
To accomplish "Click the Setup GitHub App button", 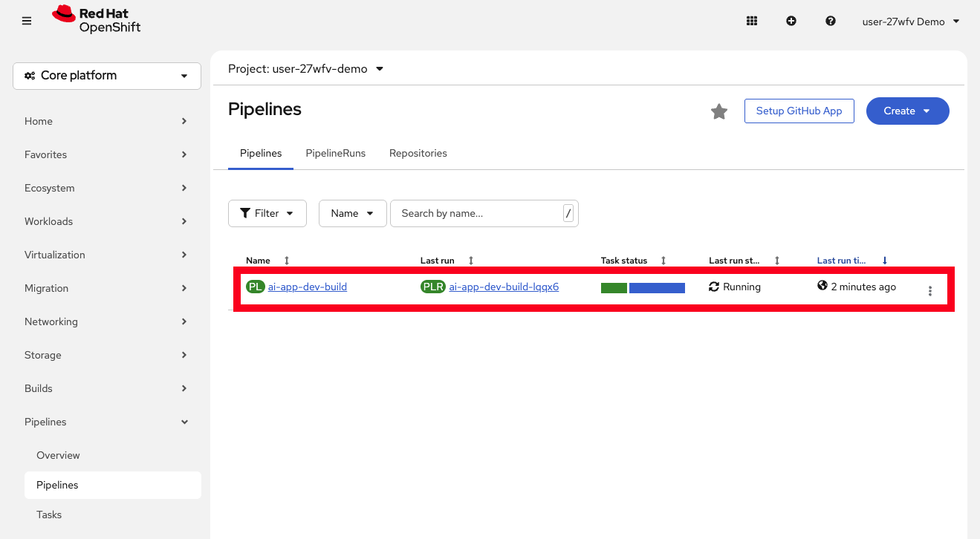I will [x=799, y=111].
